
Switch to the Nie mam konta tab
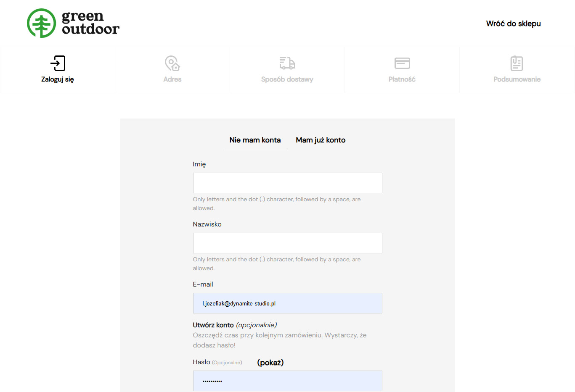point(255,140)
